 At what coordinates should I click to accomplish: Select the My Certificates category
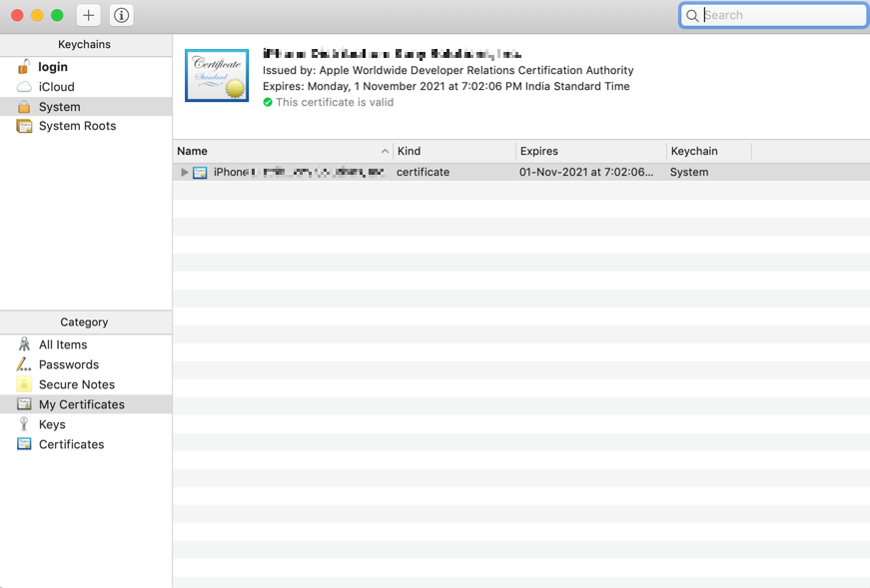(81, 404)
